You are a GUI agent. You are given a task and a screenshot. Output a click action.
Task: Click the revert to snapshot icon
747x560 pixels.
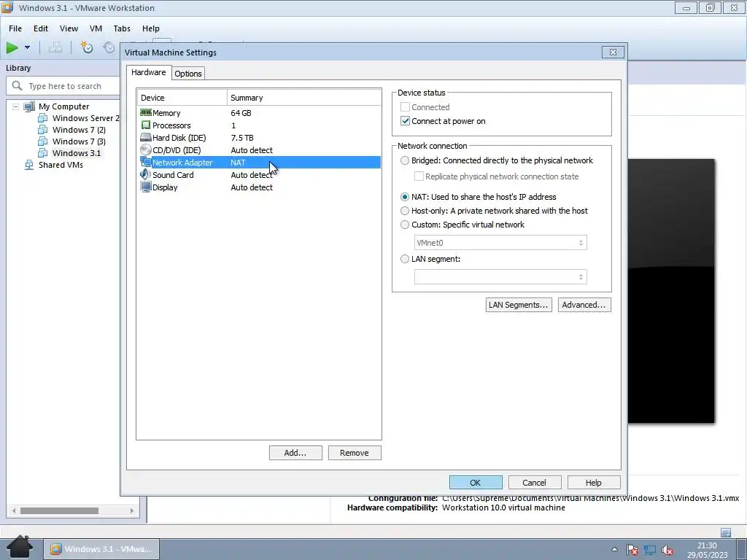109,47
